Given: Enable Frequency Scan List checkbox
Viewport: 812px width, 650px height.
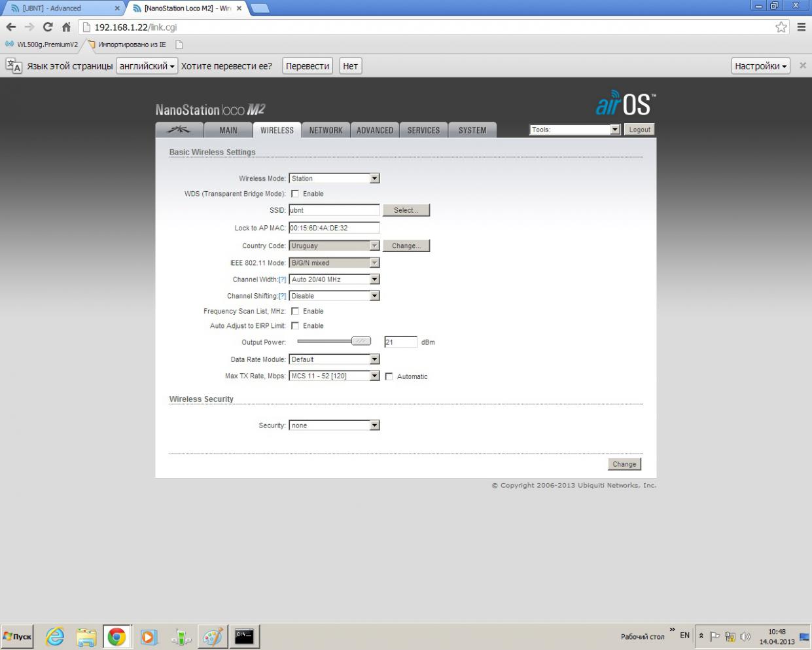Looking at the screenshot, I should coord(295,311).
